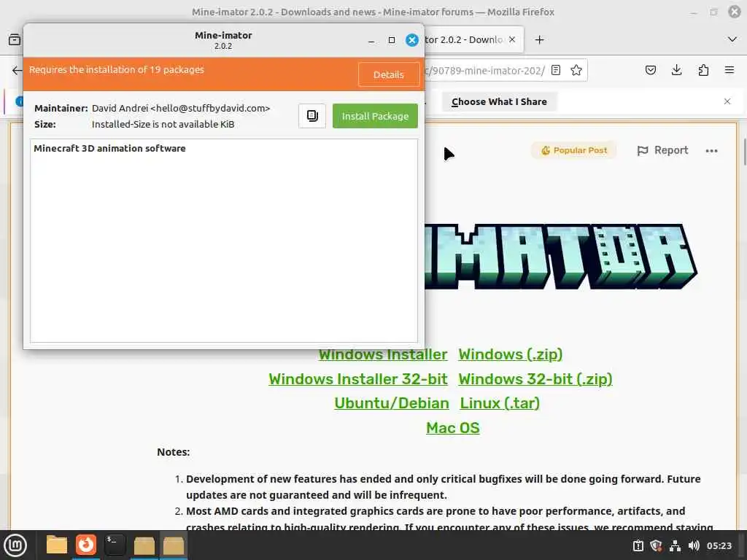
Task: Open the Terminal from the taskbar
Action: 115,545
